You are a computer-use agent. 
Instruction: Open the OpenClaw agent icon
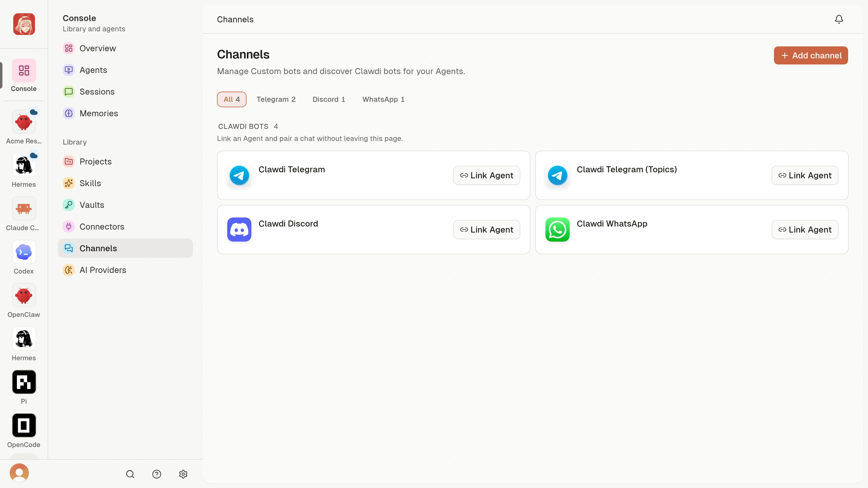click(x=24, y=295)
